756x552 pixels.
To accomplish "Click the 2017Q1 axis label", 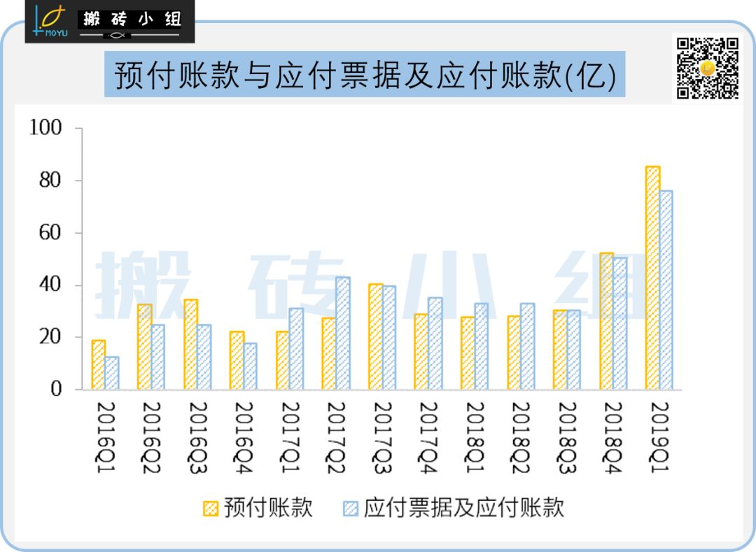I will pos(290,437).
